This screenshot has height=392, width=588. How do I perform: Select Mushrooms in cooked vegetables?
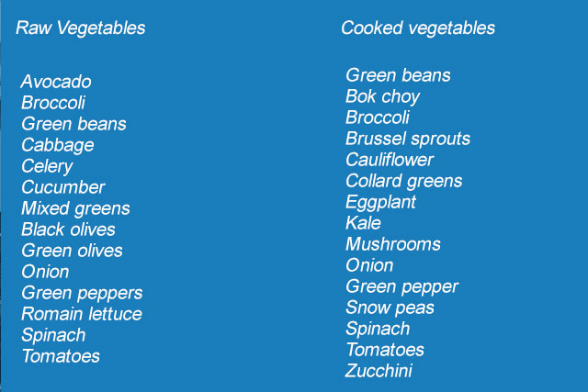393,244
